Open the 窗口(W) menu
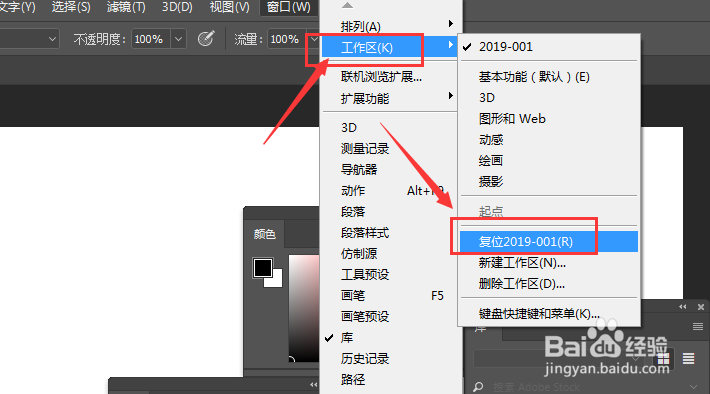Viewport: 710px width, 394px height. [288, 7]
